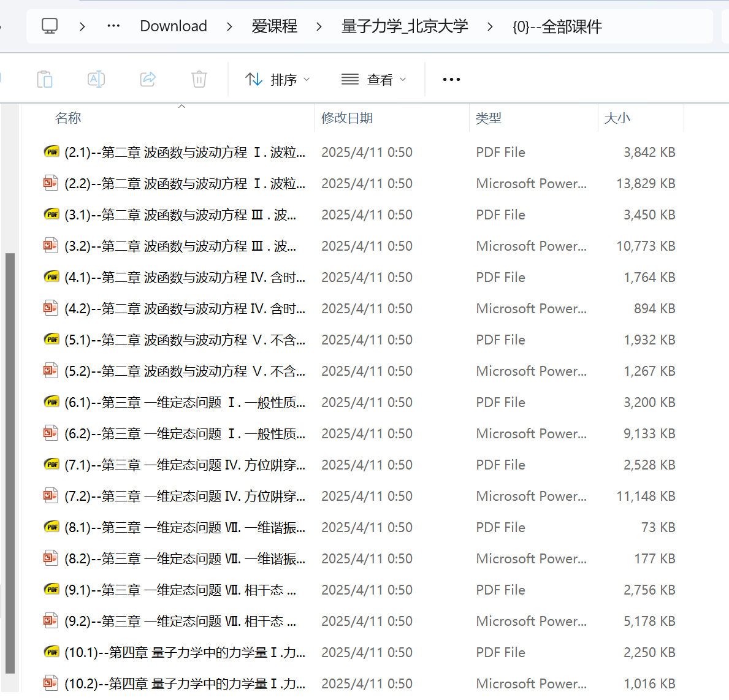Click the PowerPoint icon of file (7.2)
The width and height of the screenshot is (729, 700).
pyautogui.click(x=51, y=495)
